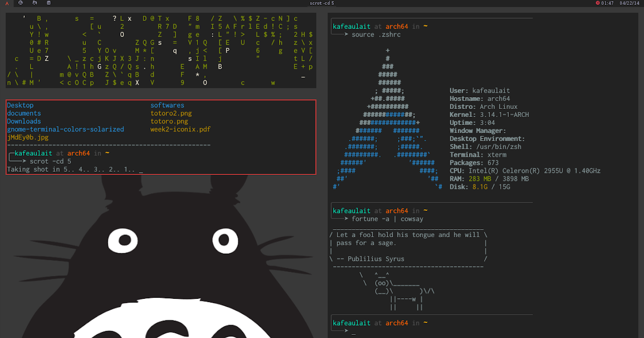The height and width of the screenshot is (338, 644).
Task: Click the ASCII cow drawing under the quote
Action: [x=397, y=291]
